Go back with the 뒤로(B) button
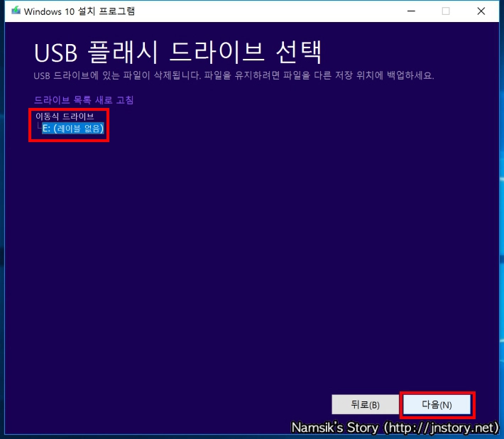This screenshot has height=439, width=504. [365, 405]
